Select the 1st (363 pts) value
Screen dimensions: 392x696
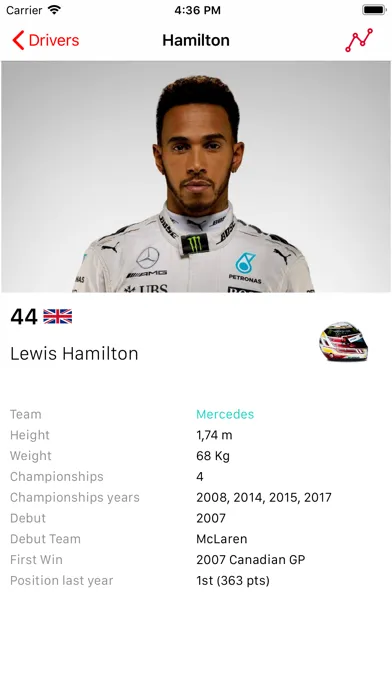point(233,581)
